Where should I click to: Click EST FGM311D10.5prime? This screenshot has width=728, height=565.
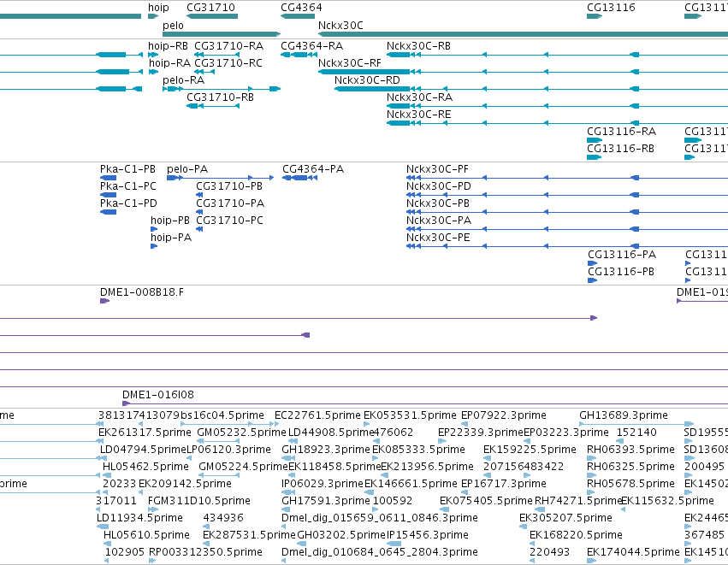click(199, 502)
